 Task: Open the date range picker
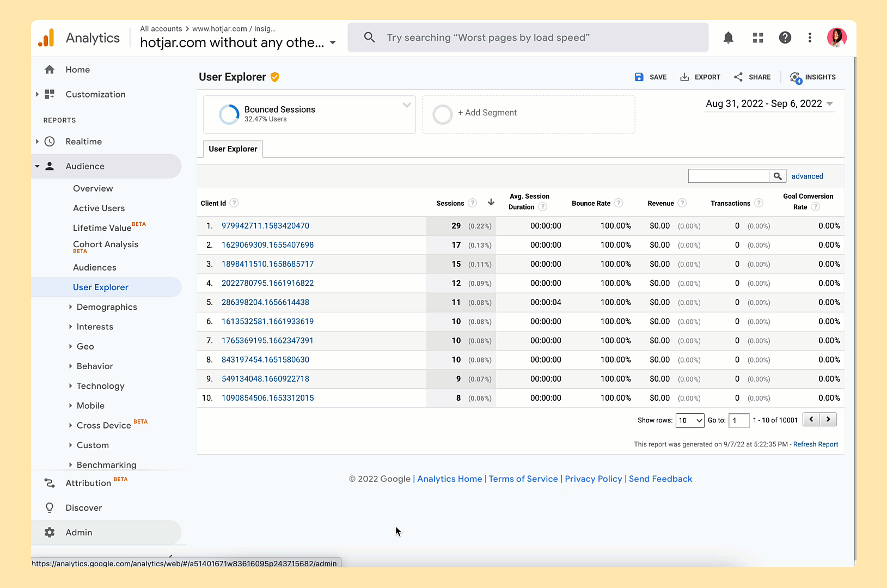[769, 104]
